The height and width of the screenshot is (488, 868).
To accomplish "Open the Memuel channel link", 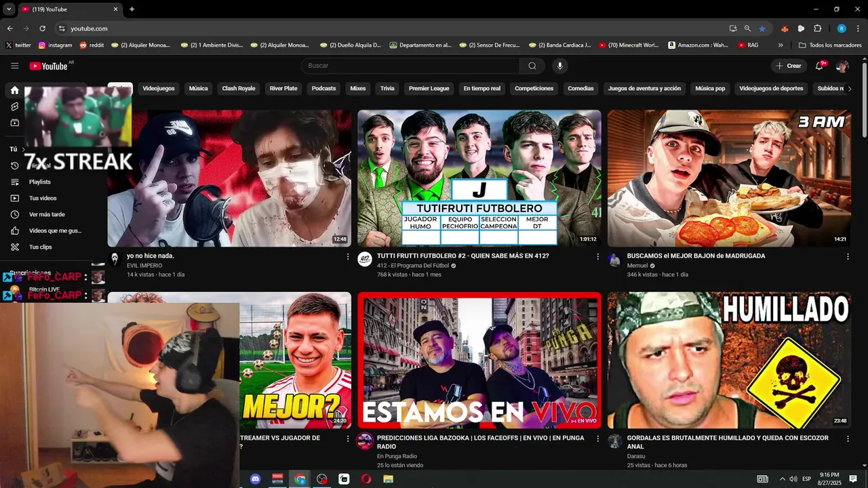I will point(637,266).
